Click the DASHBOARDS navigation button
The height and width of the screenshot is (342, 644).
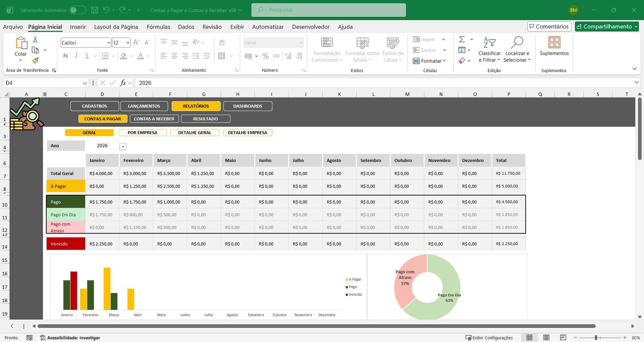pyautogui.click(x=248, y=106)
